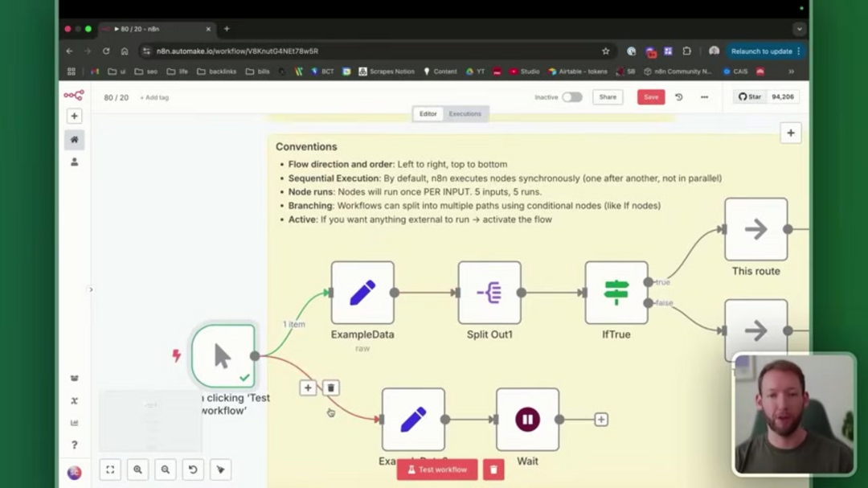
Task: Open workflow history clock icon
Action: click(678, 97)
